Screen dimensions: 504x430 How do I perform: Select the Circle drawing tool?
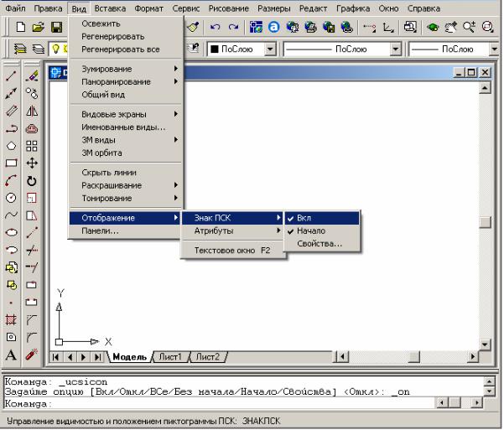click(11, 198)
